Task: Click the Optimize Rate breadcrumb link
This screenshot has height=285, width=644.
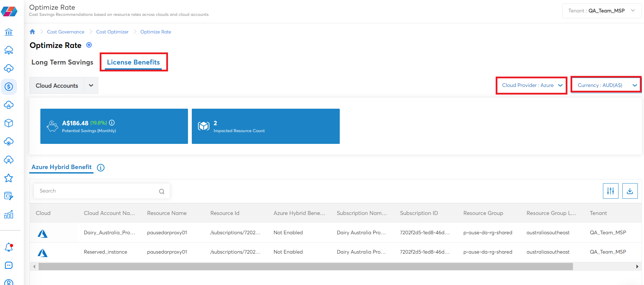Action: 156,32
